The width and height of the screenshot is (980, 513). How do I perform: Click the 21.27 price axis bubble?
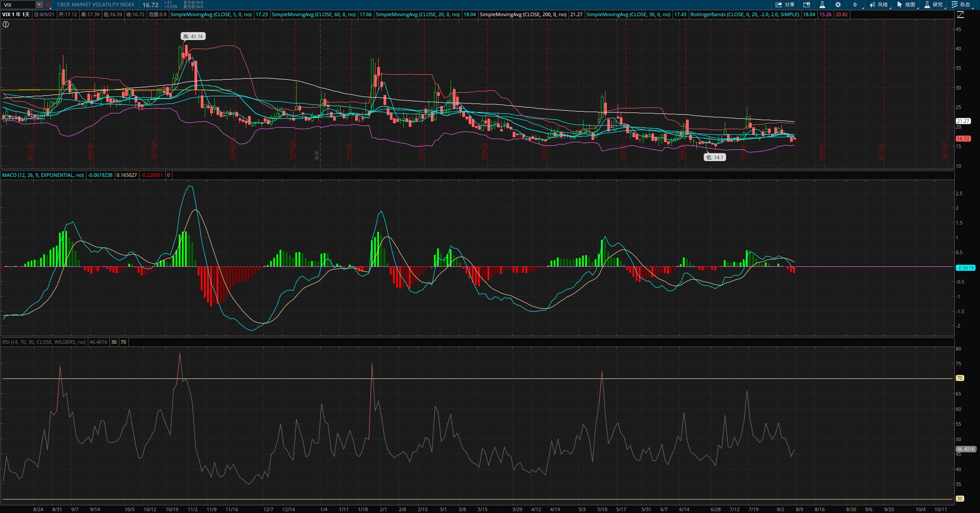click(963, 121)
